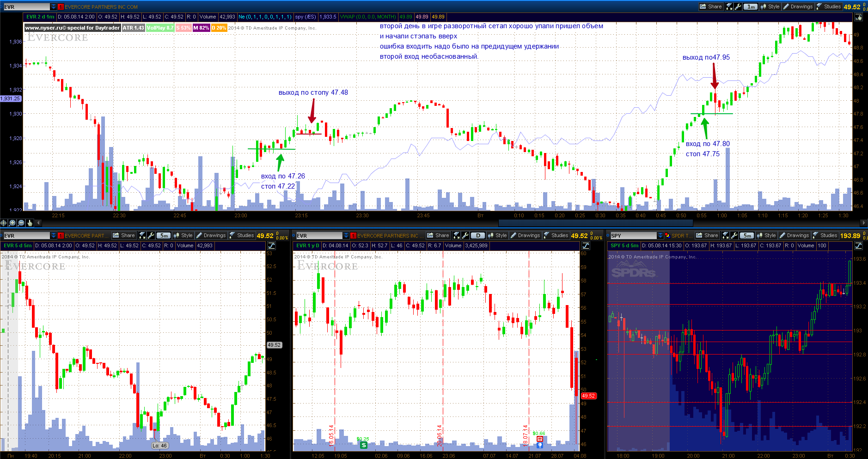Expand symbol dropdown on EVR 5m chart
Viewport: 868px width, 459px height.
click(54, 236)
